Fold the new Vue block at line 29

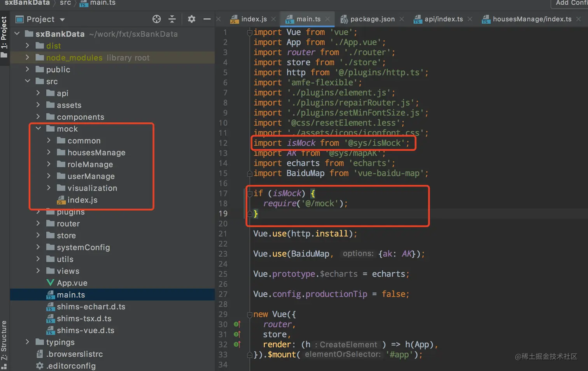pos(250,314)
